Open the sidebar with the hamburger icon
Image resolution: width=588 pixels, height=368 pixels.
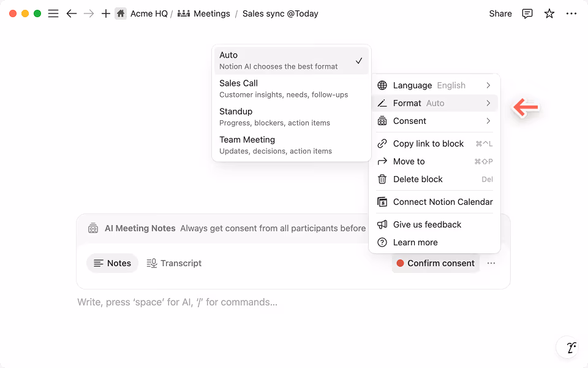pos(53,13)
